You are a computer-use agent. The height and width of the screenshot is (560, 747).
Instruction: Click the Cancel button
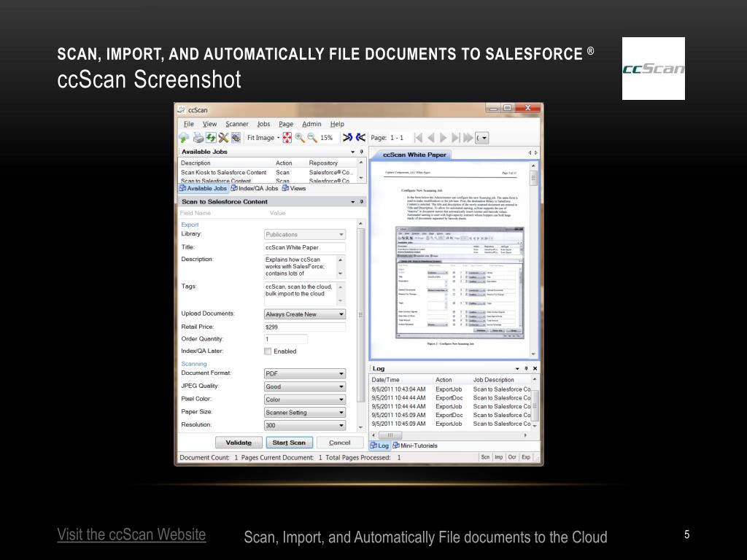point(340,443)
